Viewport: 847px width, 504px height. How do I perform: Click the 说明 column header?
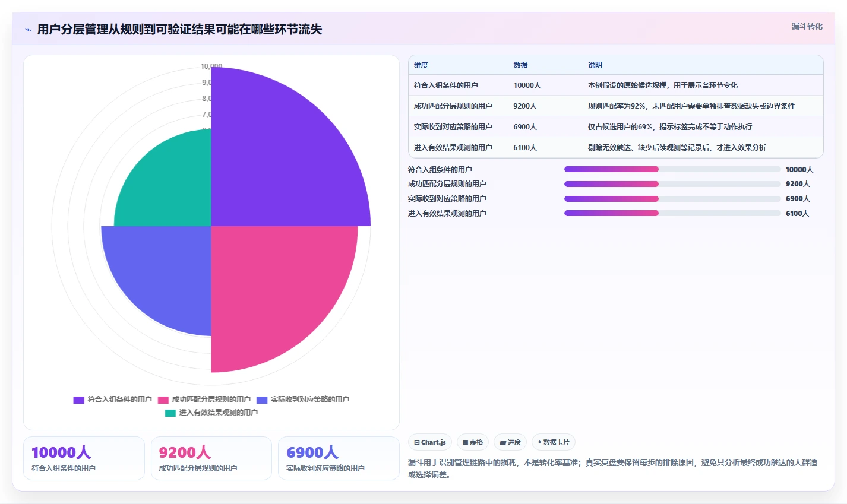tap(595, 65)
